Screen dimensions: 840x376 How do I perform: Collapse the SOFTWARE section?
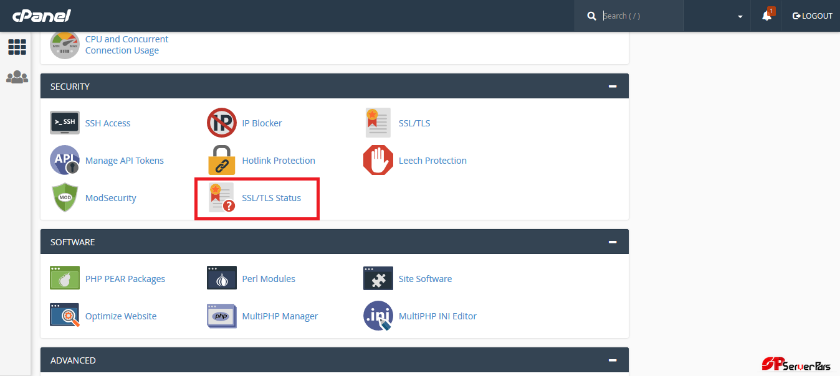pyautogui.click(x=612, y=242)
